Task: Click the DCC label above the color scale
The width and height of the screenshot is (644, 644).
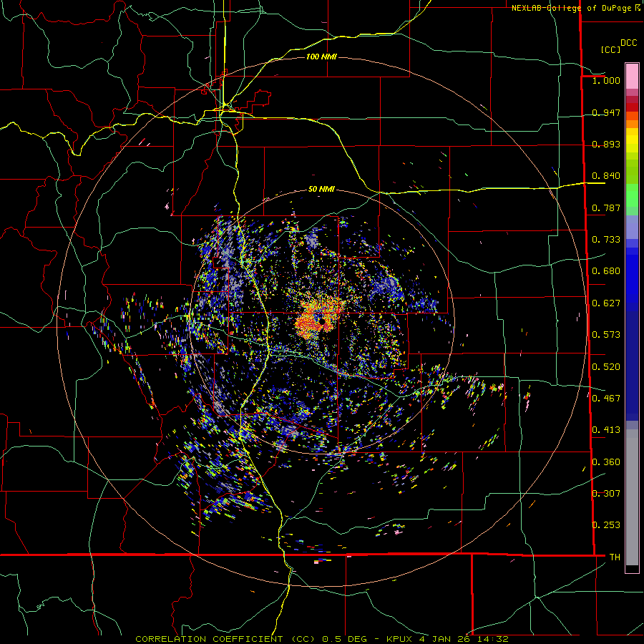Action: (x=629, y=43)
